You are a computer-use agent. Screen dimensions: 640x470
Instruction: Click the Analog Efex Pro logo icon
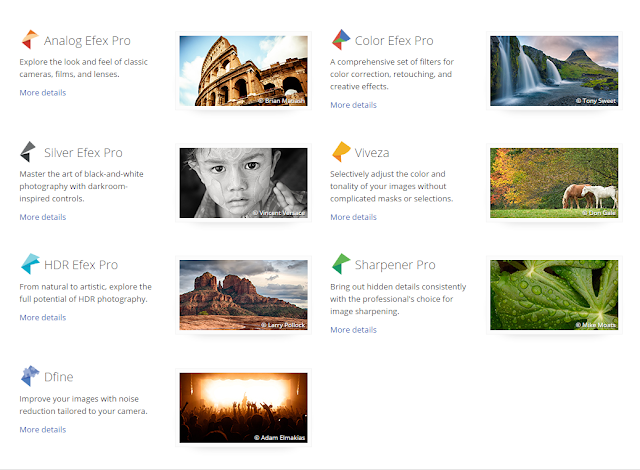click(30, 40)
